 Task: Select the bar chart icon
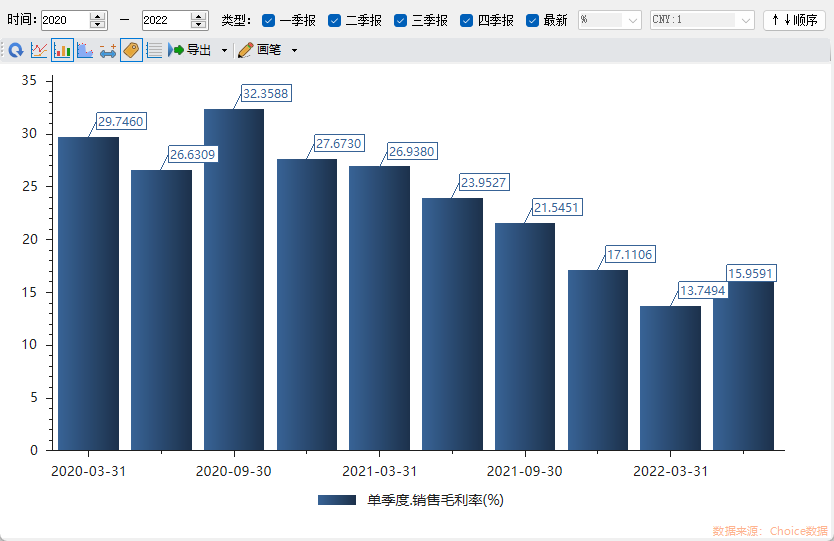pyautogui.click(x=62, y=50)
